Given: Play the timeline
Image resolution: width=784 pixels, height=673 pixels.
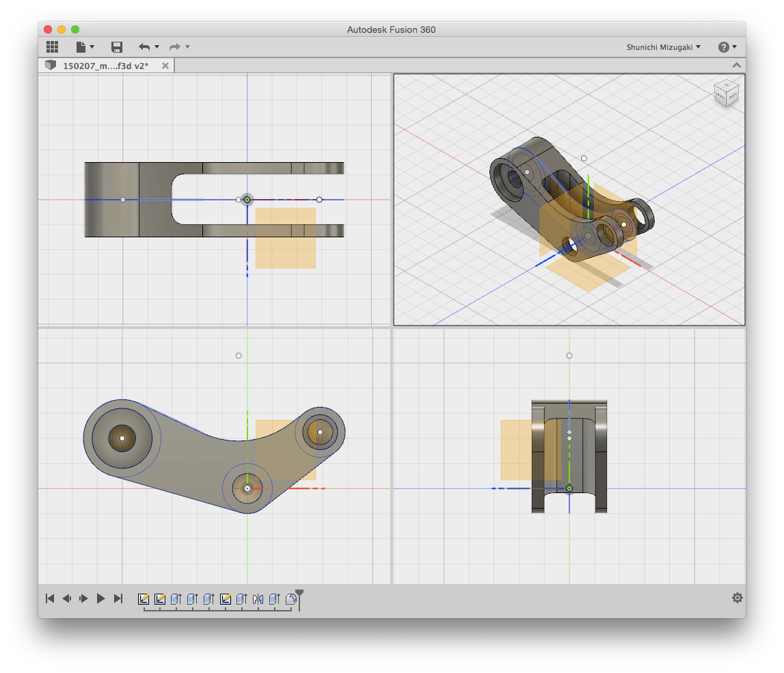Looking at the screenshot, I should tap(100, 598).
